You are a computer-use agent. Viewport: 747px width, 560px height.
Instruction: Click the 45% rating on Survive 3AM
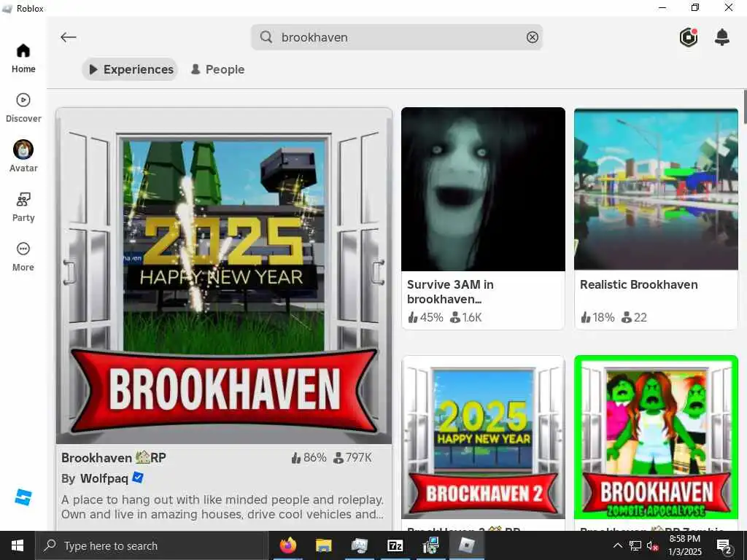click(x=425, y=317)
